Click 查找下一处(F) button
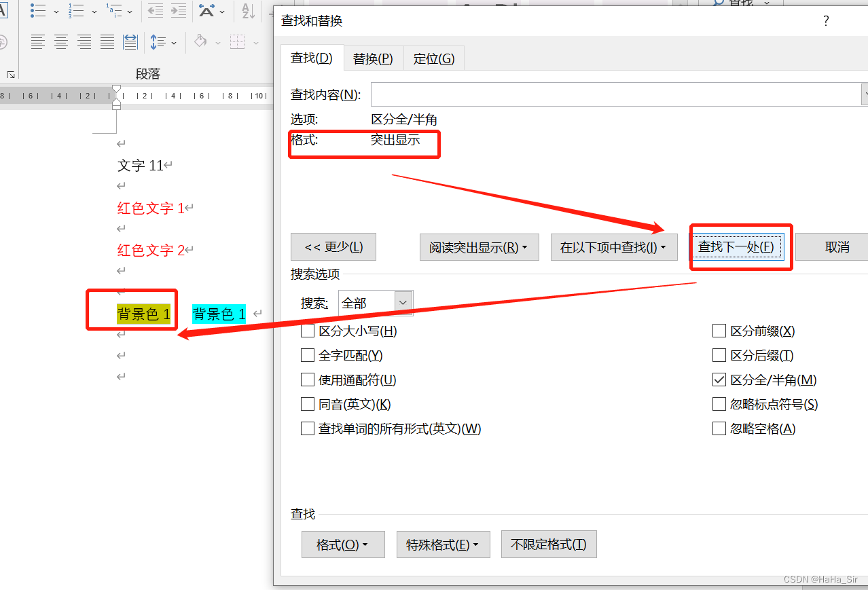 736,247
